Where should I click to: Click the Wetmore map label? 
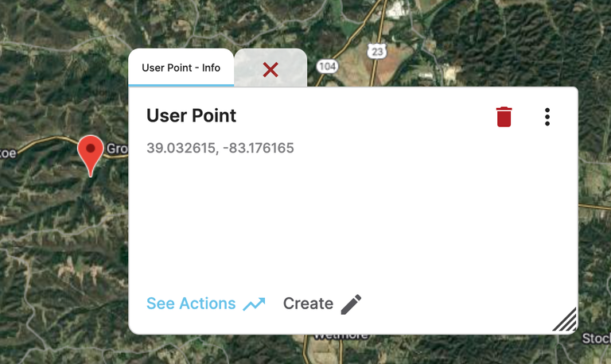coord(342,336)
